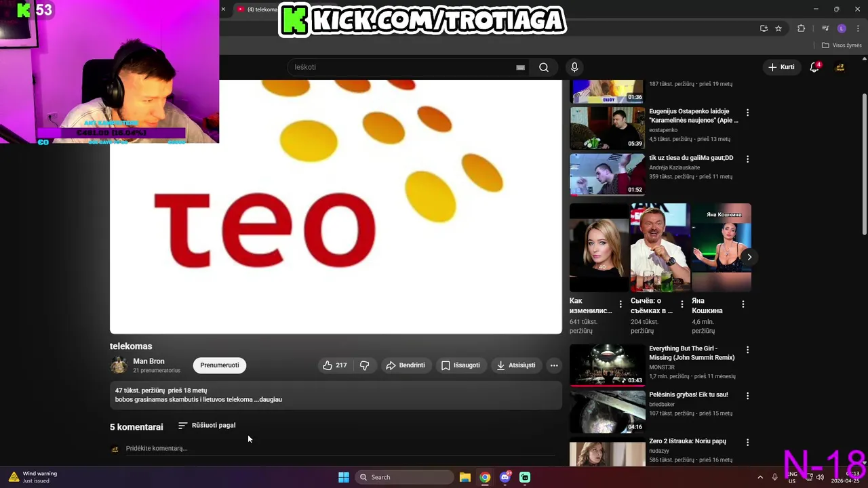Click Išsaugoti save button
Viewport: 868px width, 488px height.
pos(461,365)
